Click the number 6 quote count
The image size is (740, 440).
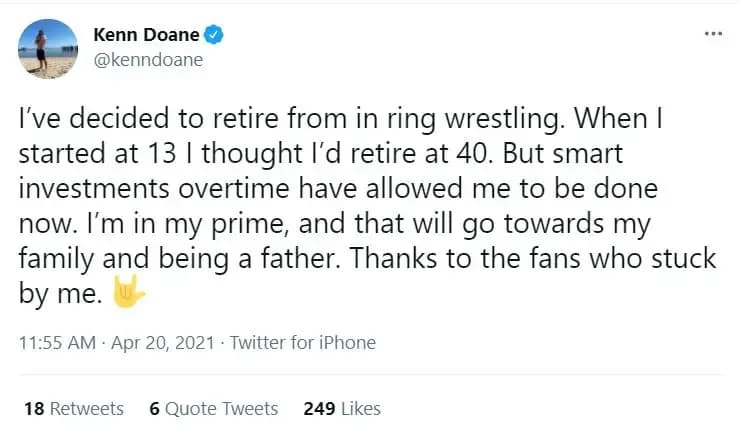154,408
